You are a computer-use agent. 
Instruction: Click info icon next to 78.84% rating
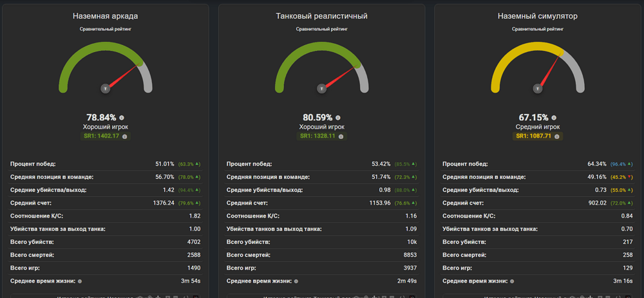(x=122, y=117)
